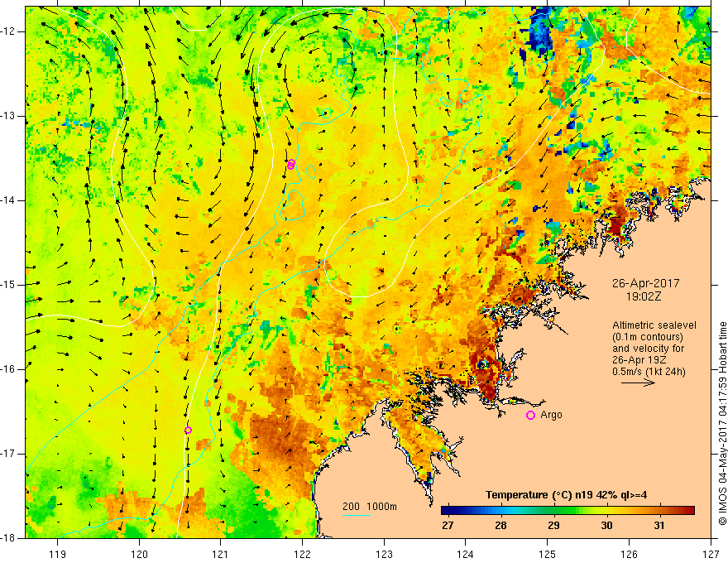Click longitude axis label '125'
The width and height of the screenshot is (728, 563).
(548, 554)
